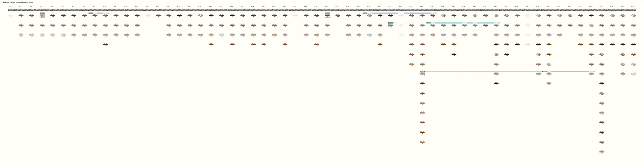Select the teal arrow tag near column 40
This screenshot has height=167, width=644.
pyautogui.click(x=428, y=23)
